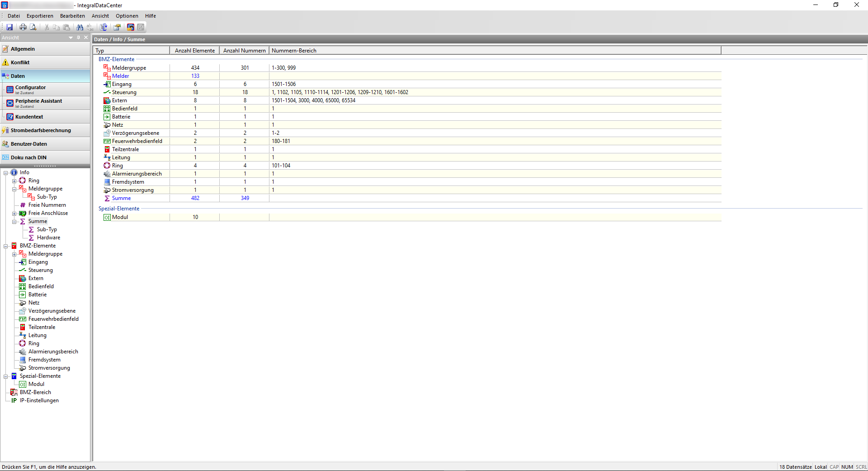Open the Doku nach DIN section

[x=45, y=157]
